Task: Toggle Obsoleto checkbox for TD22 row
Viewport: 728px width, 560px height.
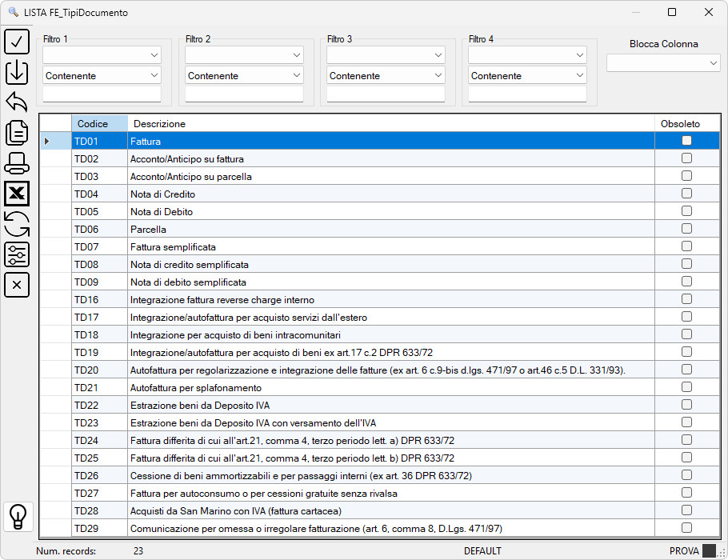Action: pyautogui.click(x=686, y=405)
